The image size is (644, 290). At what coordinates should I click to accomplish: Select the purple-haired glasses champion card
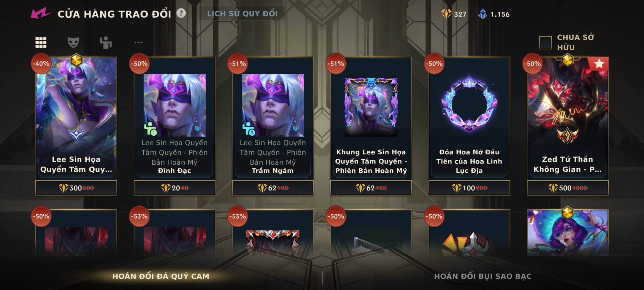tap(568, 233)
